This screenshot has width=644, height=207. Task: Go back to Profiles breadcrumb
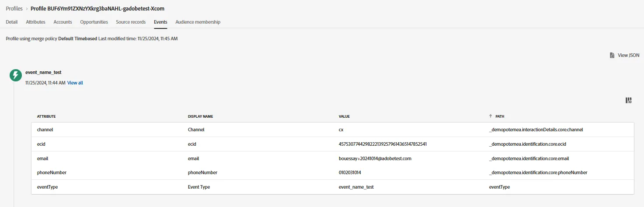(14, 9)
